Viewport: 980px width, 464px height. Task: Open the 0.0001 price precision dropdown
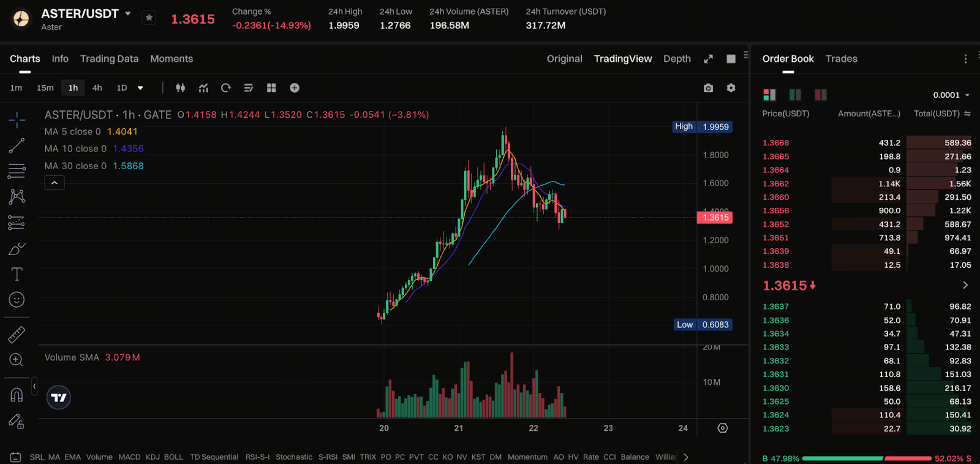tap(951, 95)
